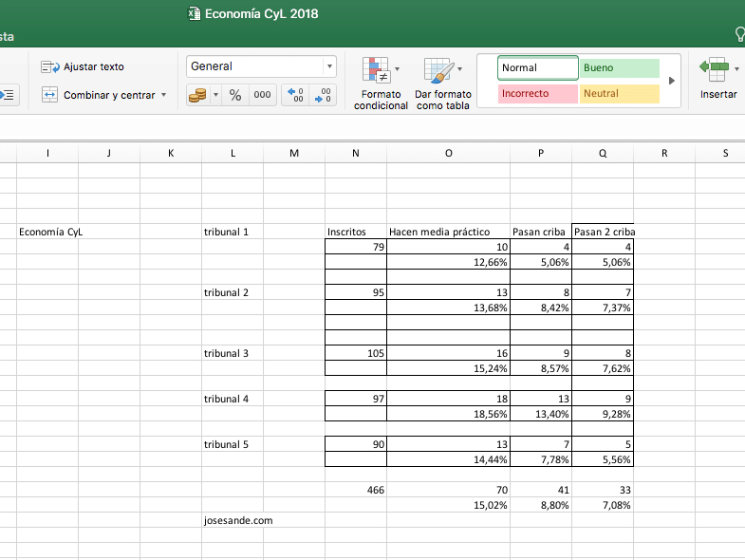The height and width of the screenshot is (560, 745).
Task: Expand the cell styles gallery arrow
Action: tap(672, 81)
